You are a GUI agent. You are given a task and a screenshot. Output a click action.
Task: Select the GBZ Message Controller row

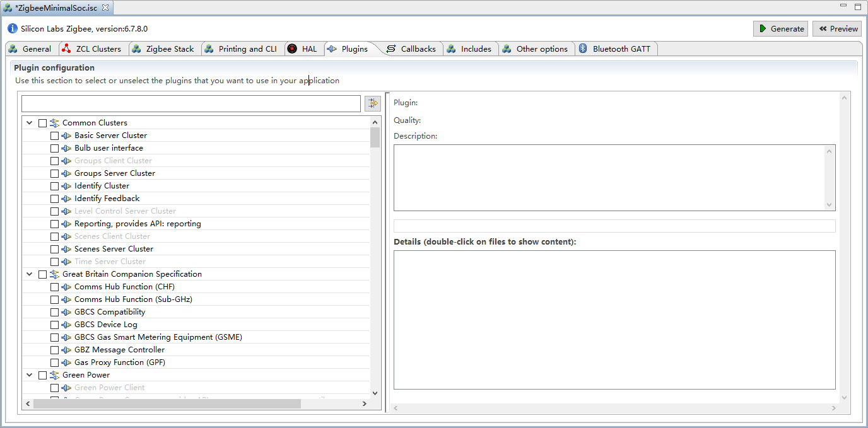pyautogui.click(x=196, y=350)
